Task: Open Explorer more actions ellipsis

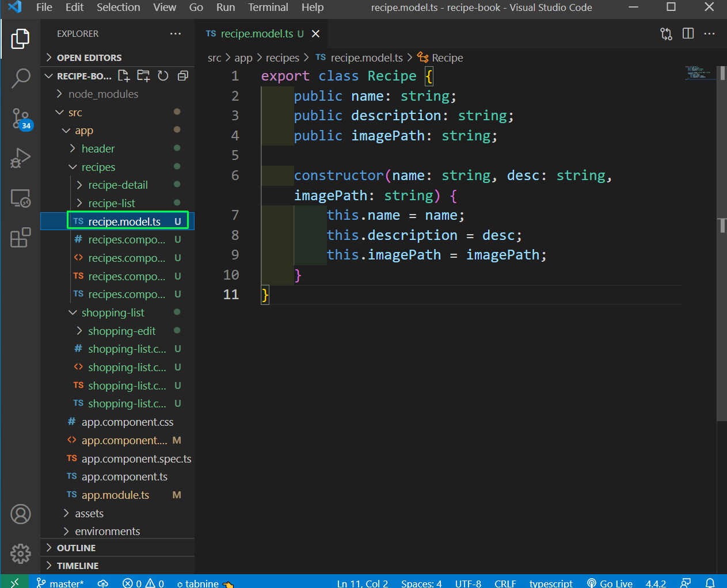Action: coord(176,34)
